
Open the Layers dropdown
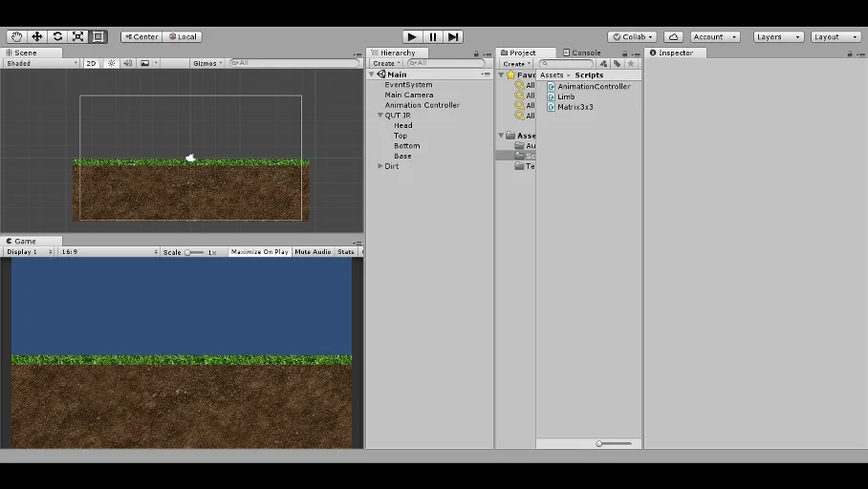tap(778, 36)
